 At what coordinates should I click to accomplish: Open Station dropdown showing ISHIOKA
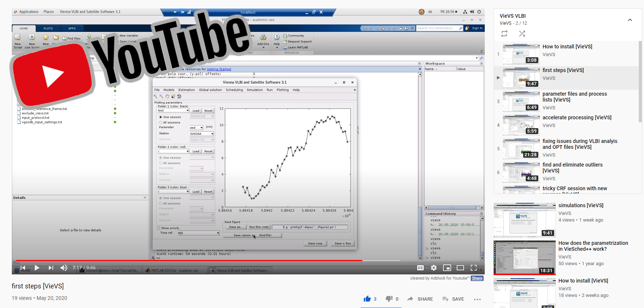[202, 134]
